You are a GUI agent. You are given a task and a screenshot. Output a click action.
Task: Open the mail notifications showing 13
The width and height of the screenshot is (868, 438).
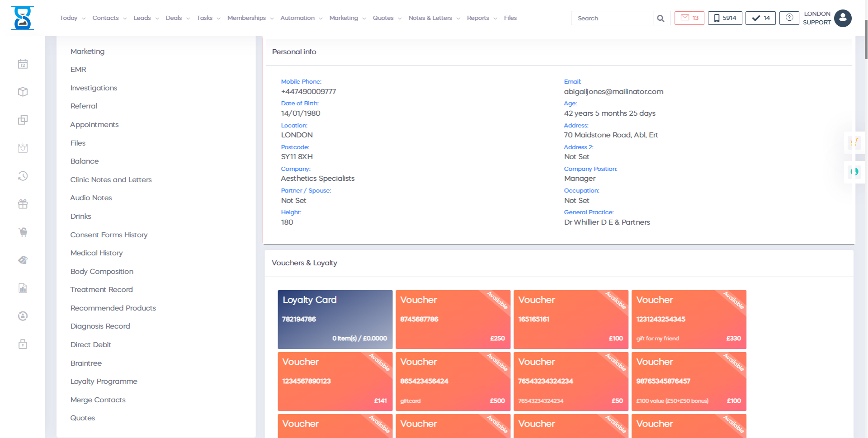[x=689, y=18]
